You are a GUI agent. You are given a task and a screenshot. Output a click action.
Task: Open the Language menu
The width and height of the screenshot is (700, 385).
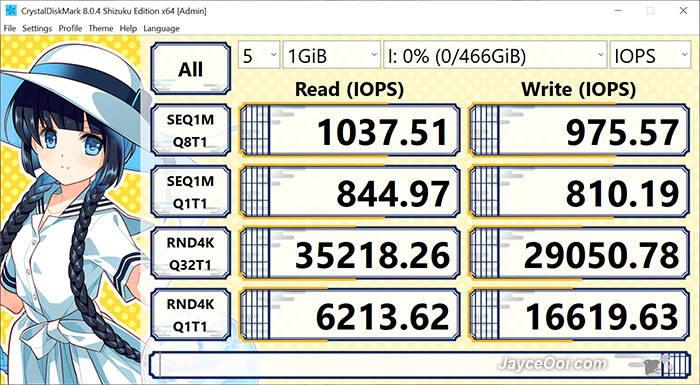(161, 29)
